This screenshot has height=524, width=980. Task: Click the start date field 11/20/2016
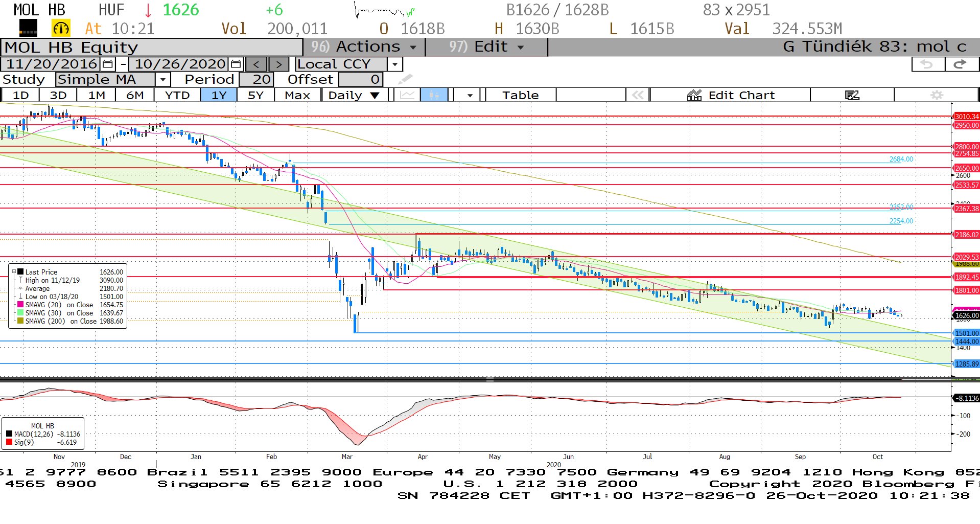51,64
